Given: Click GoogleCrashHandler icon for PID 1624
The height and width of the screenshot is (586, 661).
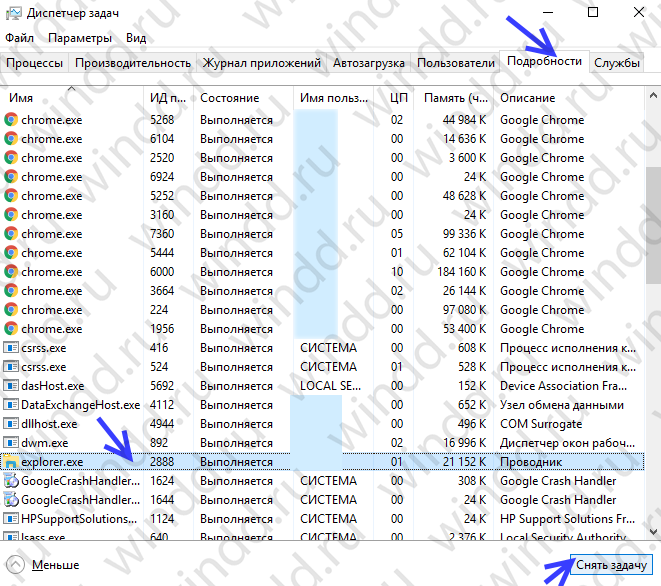Looking at the screenshot, I should pos(11,481).
